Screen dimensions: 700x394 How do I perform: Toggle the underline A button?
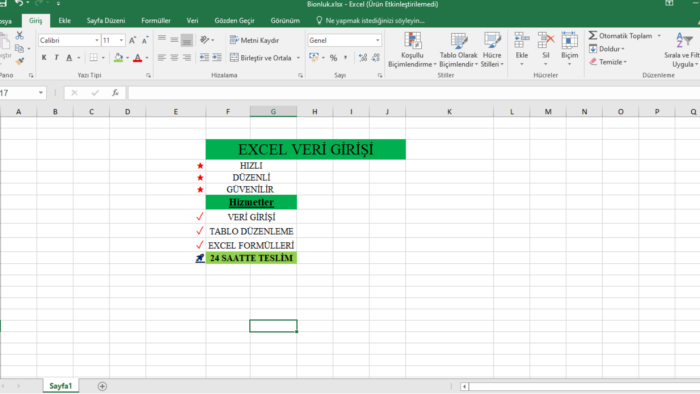[x=69, y=58]
